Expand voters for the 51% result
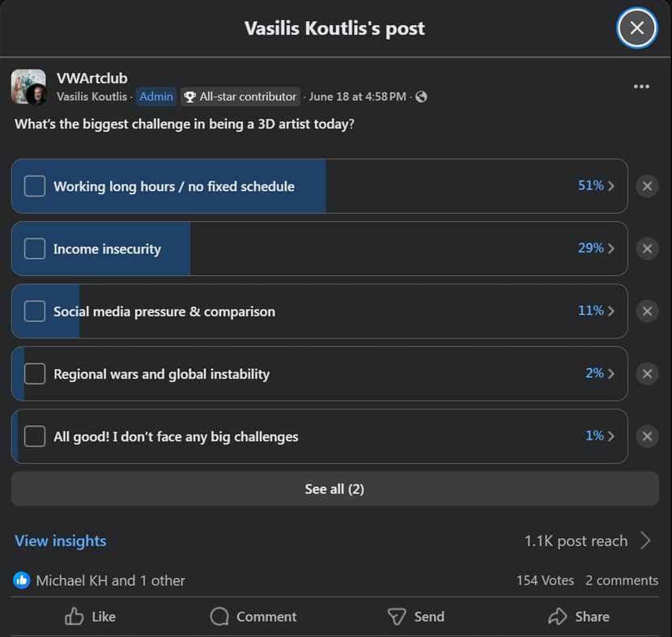 tap(596, 185)
